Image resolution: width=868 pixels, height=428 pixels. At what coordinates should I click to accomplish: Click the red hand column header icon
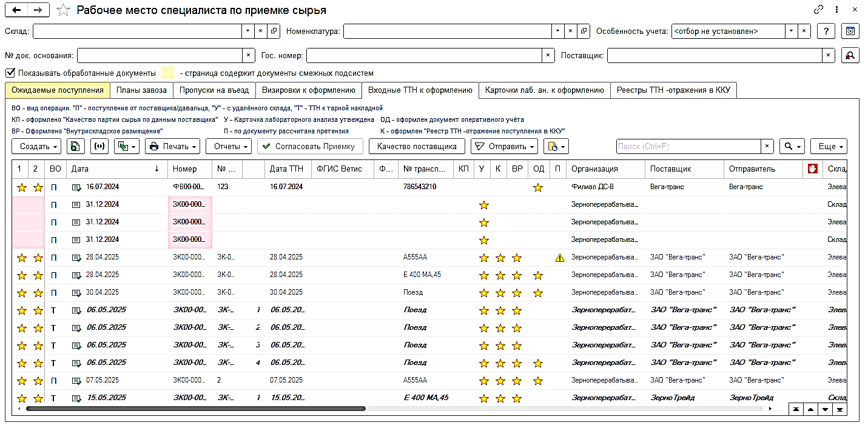point(813,169)
